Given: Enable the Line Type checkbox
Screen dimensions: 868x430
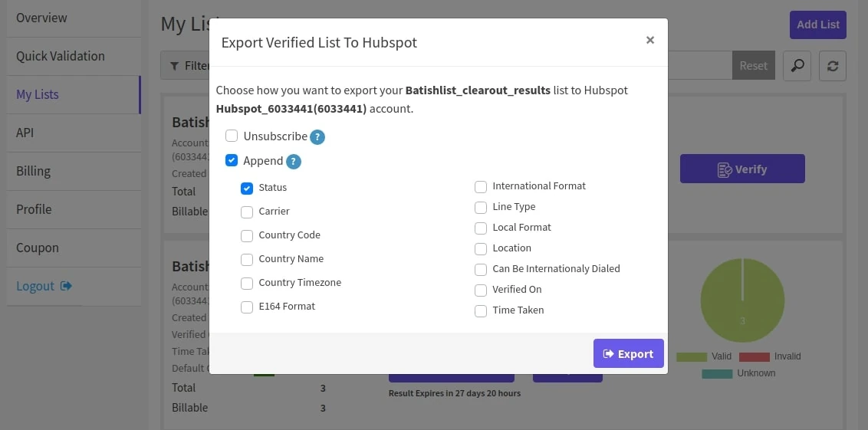Looking at the screenshot, I should pyautogui.click(x=481, y=208).
